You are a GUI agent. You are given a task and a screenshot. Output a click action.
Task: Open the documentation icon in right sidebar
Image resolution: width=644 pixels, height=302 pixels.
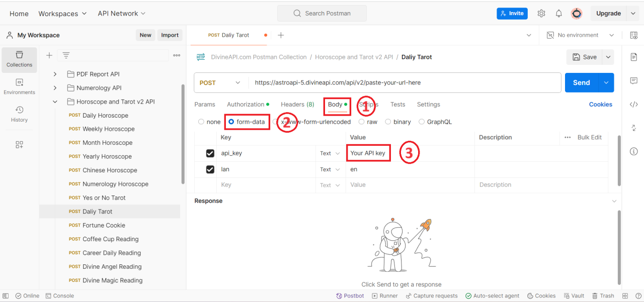pos(634,57)
